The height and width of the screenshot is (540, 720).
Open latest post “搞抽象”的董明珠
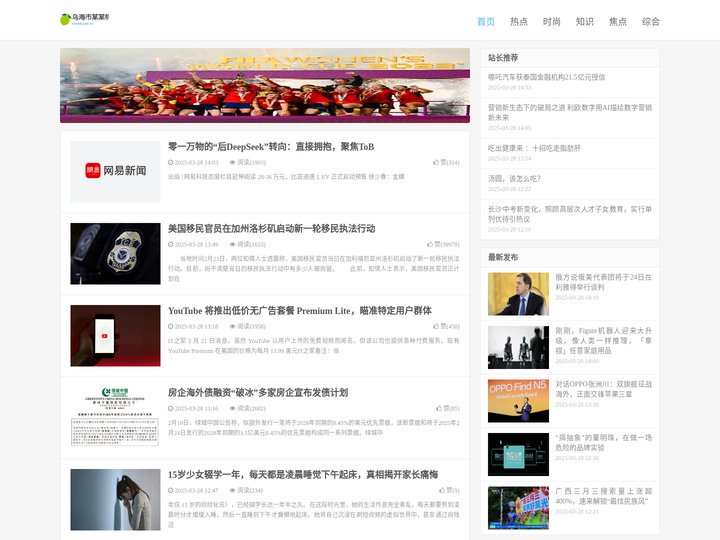pyautogui.click(x=603, y=442)
